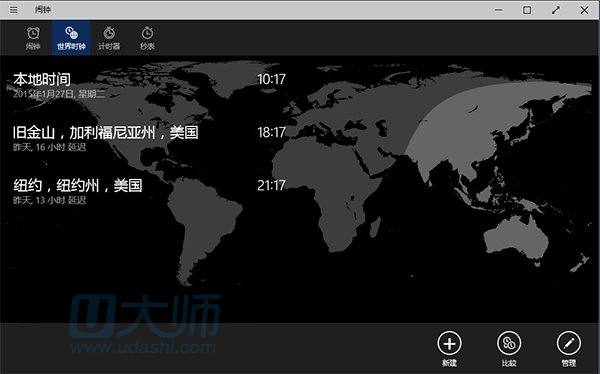The height and width of the screenshot is (374, 600).
Task: Click the 21:17 New York time
Action: [271, 186]
